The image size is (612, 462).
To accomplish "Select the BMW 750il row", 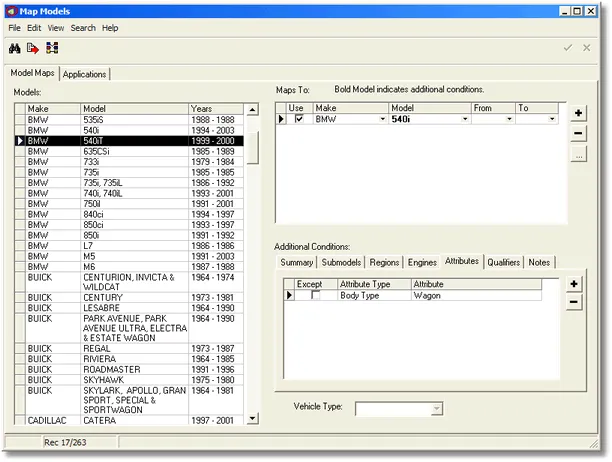I will (x=129, y=204).
